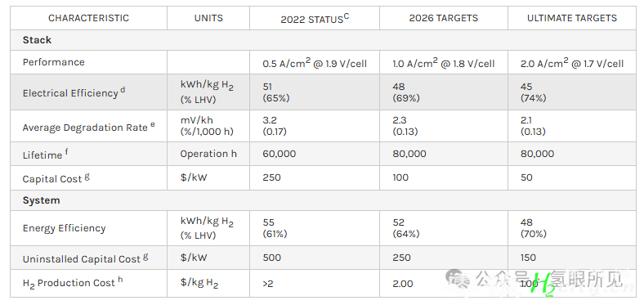Click the green H2 watermark logo
Image resolution: width=644 pixels, height=305 pixels.
(x=542, y=284)
